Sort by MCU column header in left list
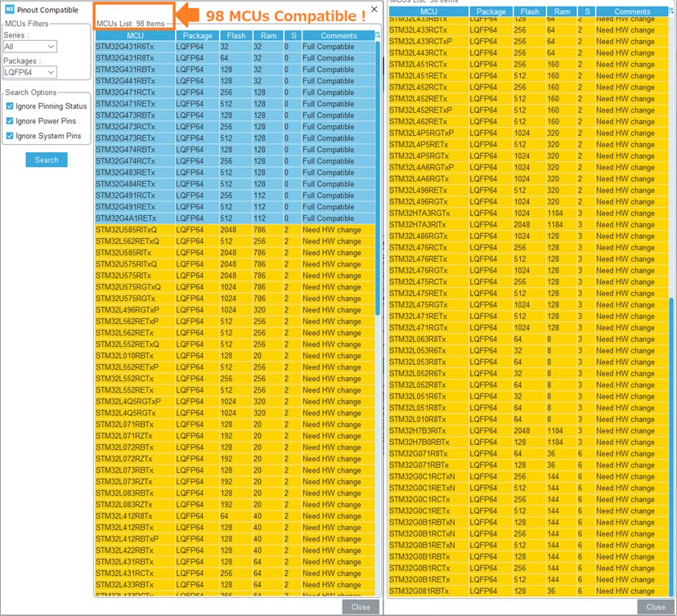 point(135,35)
